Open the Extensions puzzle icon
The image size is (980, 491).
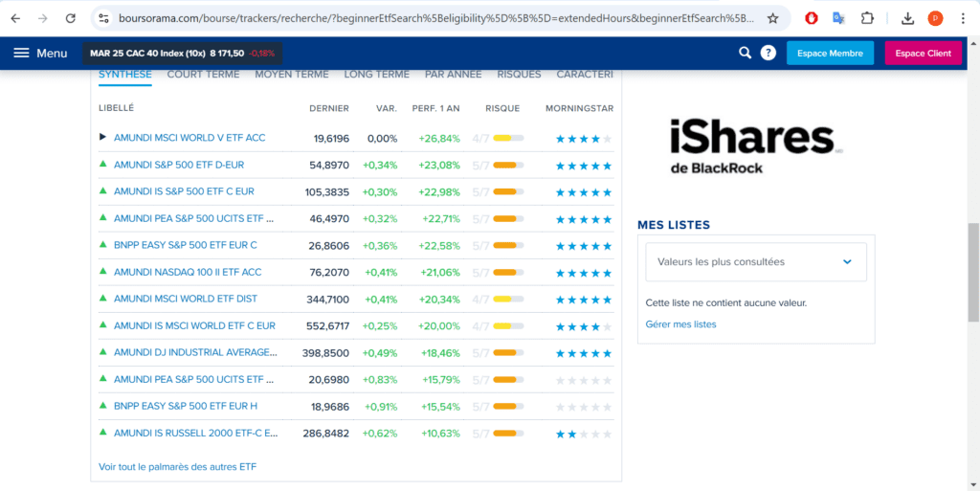coord(867,19)
